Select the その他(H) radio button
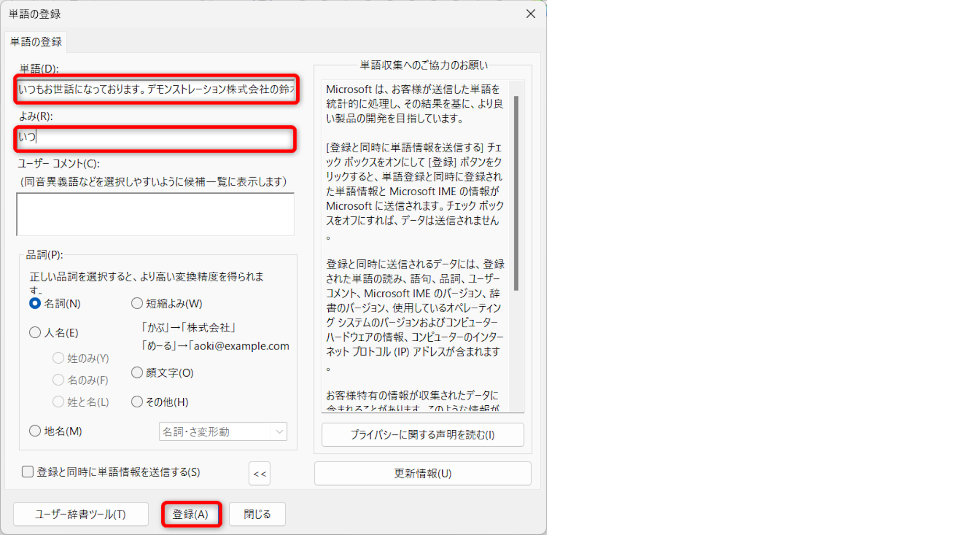980x535 pixels. [137, 401]
